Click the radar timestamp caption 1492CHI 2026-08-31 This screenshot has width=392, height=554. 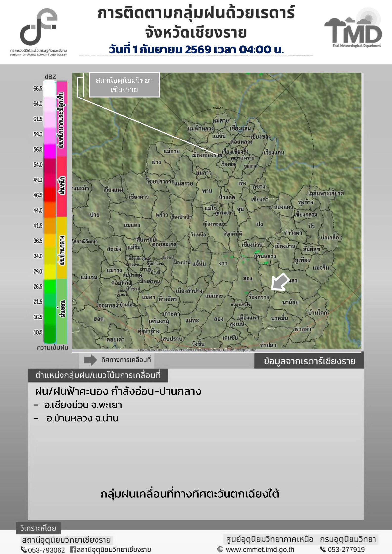tap(197, 350)
